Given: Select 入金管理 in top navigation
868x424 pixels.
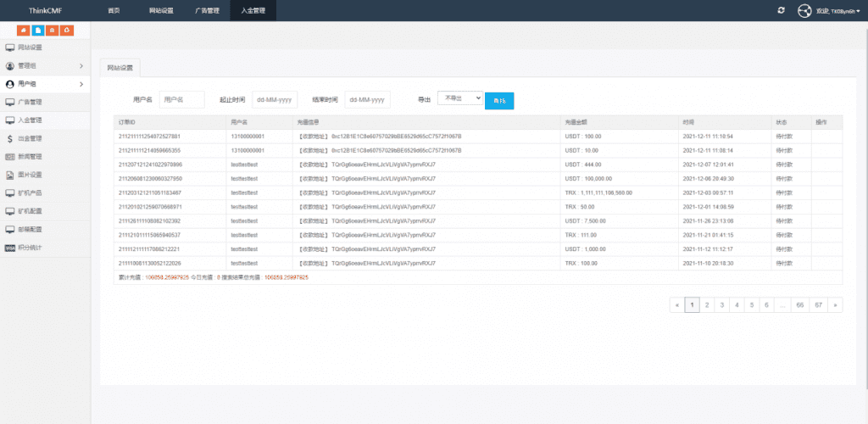Looking at the screenshot, I should pyautogui.click(x=253, y=10).
